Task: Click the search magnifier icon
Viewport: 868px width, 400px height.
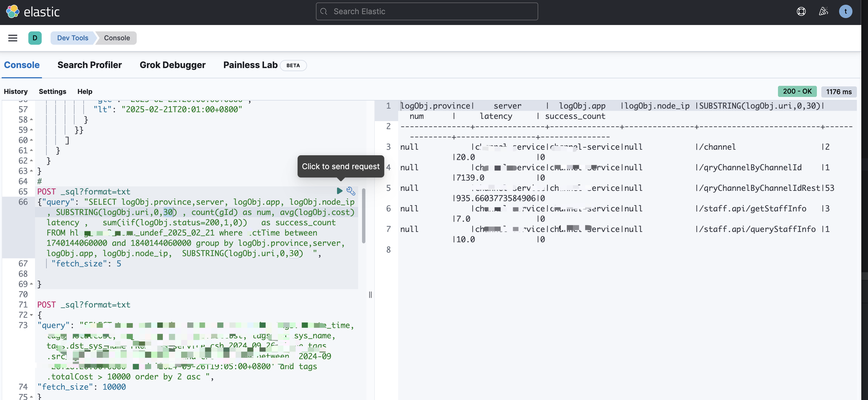Action: (x=323, y=11)
